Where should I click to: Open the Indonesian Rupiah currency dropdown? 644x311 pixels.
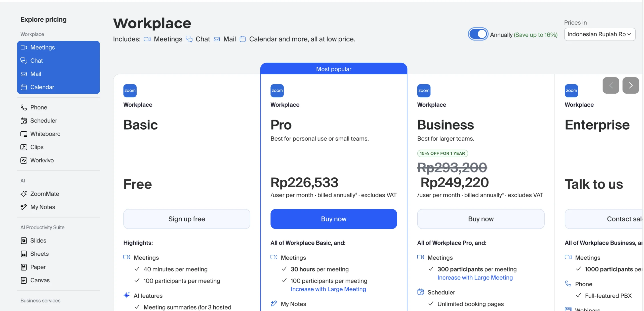click(x=600, y=34)
